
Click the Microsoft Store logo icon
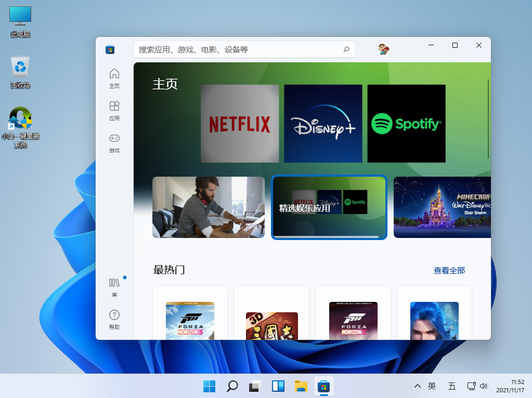[110, 50]
